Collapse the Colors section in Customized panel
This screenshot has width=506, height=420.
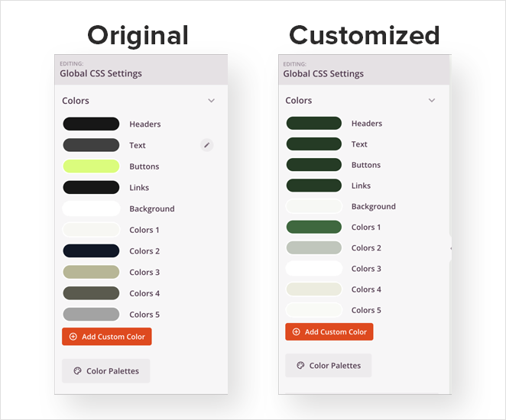[x=432, y=101]
